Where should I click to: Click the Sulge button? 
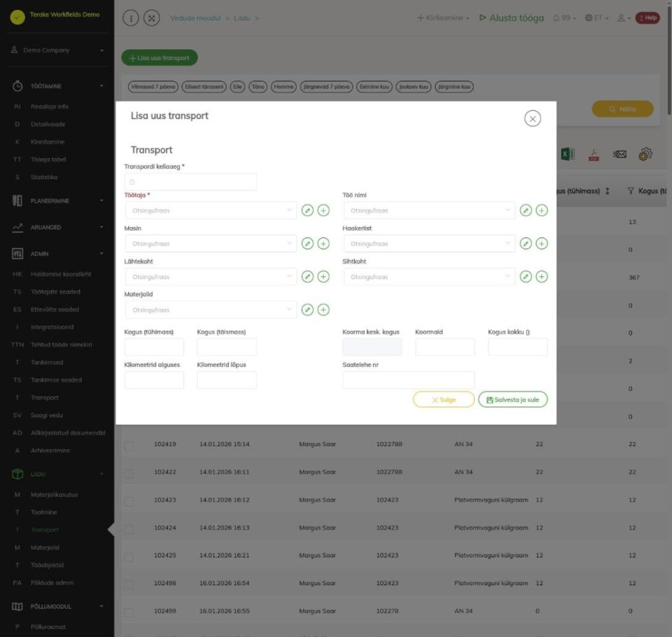[444, 400]
